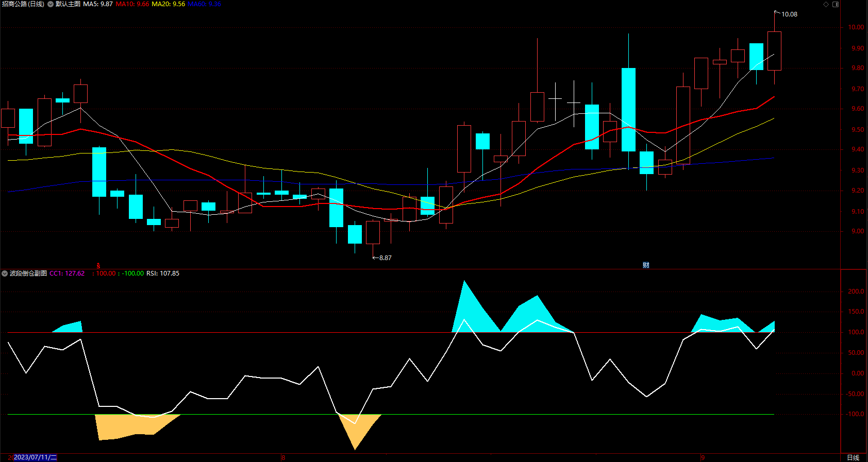Screen dimensions: 868x462
Task: Click the diamond icon at top right
Action: 826,4
